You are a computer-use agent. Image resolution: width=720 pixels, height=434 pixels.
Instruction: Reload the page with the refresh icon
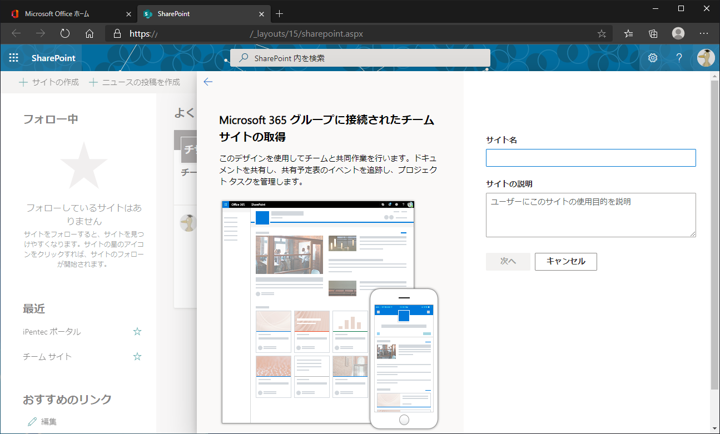pyautogui.click(x=65, y=34)
